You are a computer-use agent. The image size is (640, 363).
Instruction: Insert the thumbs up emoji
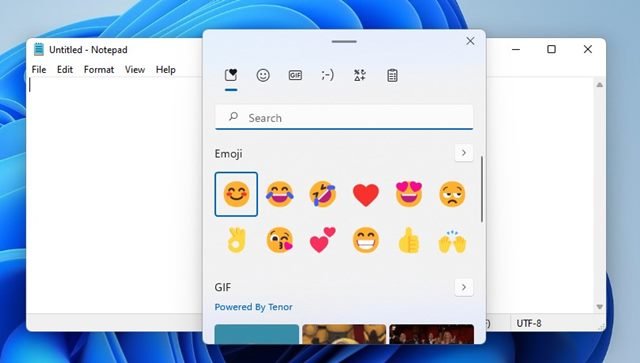pyautogui.click(x=409, y=240)
